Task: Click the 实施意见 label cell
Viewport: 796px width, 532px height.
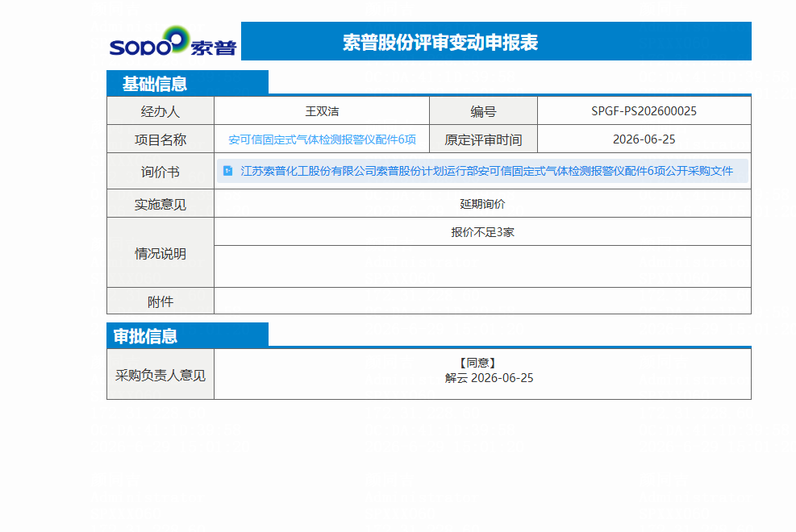Action: click(160, 204)
